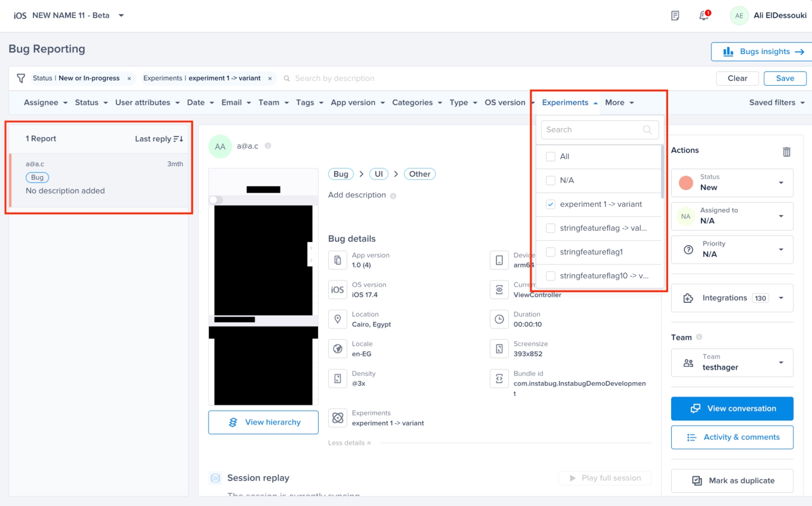This screenshot has width=812, height=506.
Task: Check the All experiments checkbox
Action: pos(551,157)
